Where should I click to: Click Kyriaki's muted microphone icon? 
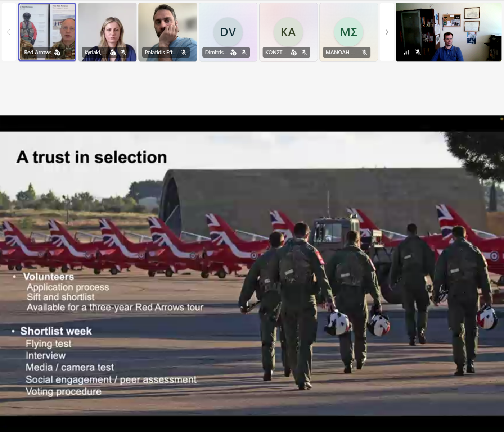point(123,53)
